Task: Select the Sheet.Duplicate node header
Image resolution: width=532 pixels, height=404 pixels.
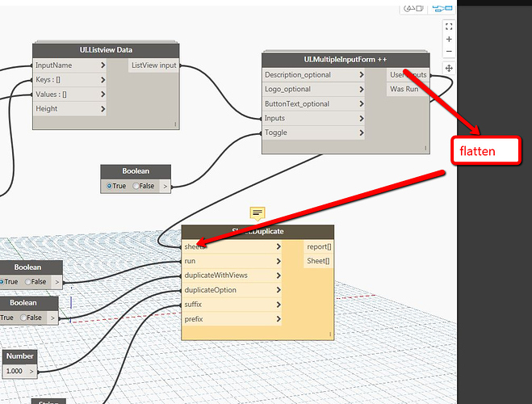Action: click(258, 232)
